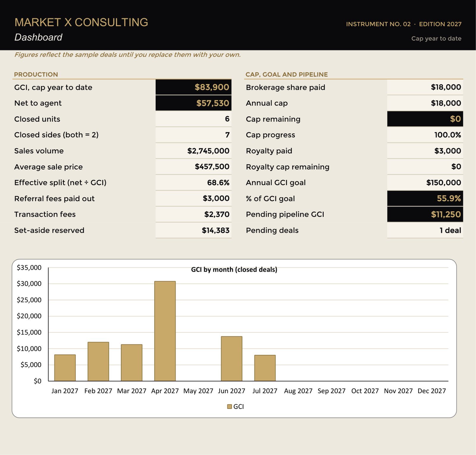This screenshot has width=476, height=455.
Task: Click the Net to agent value $57,530
Action: pos(193,103)
